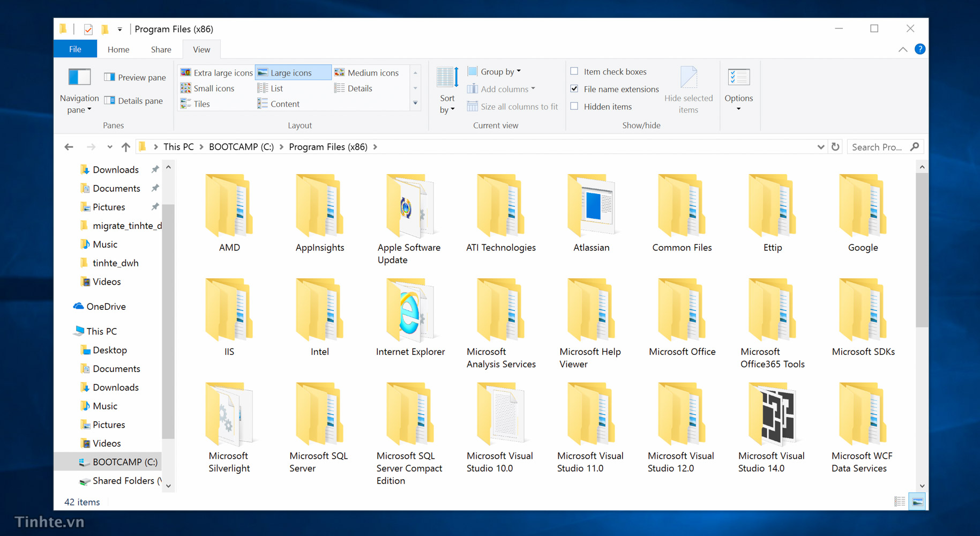This screenshot has height=536, width=980.
Task: Go up one folder level
Action: pyautogui.click(x=125, y=147)
